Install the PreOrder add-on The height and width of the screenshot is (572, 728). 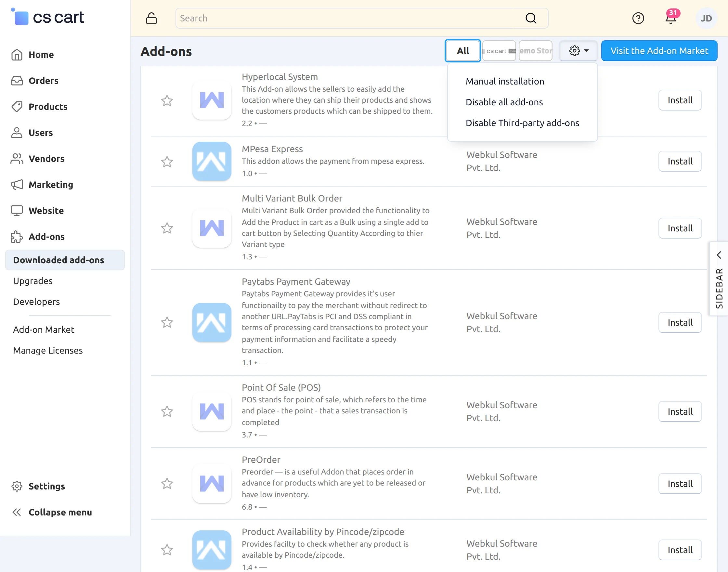[x=680, y=484]
